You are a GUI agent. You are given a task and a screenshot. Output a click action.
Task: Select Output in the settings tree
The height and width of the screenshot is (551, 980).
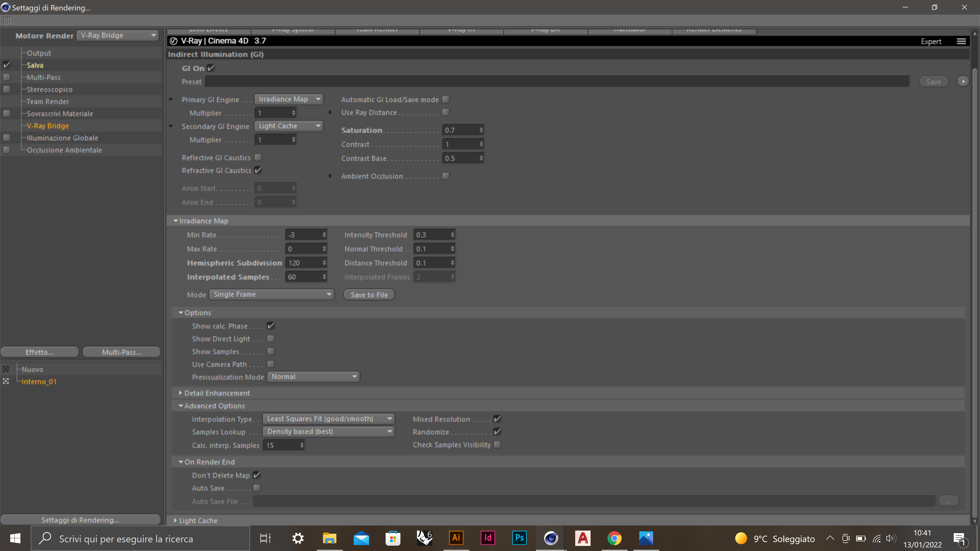coord(39,53)
